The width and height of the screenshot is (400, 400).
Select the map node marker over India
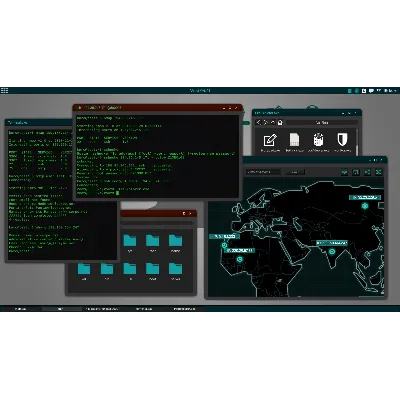tap(332, 252)
